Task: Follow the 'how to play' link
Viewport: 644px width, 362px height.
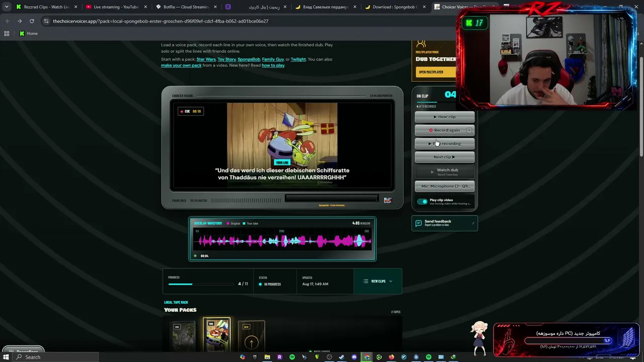Action: point(273,65)
